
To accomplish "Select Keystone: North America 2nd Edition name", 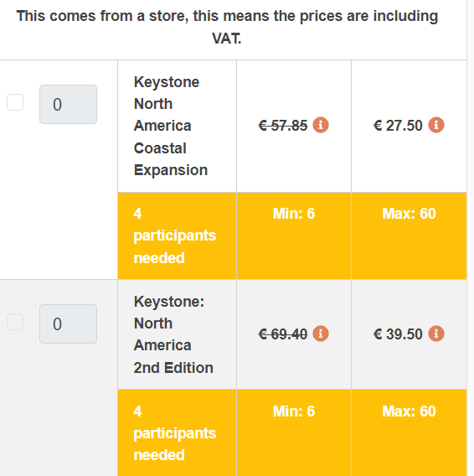I will point(173,334).
